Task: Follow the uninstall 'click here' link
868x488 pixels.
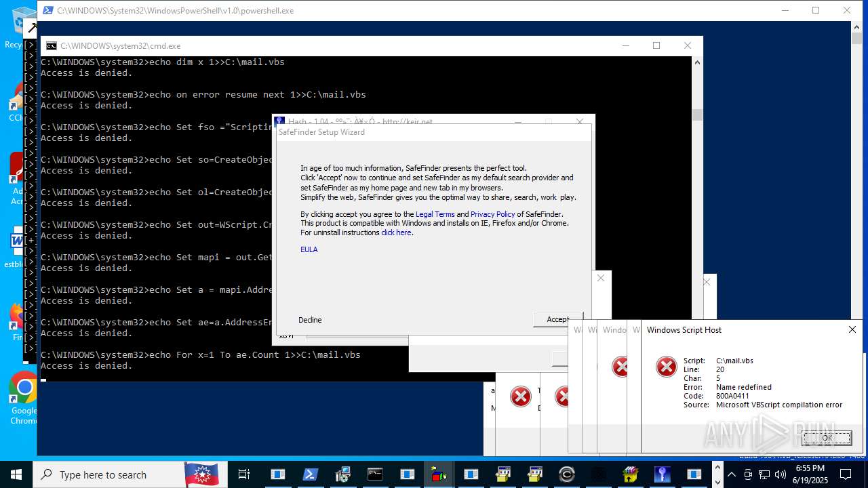Action: click(396, 232)
